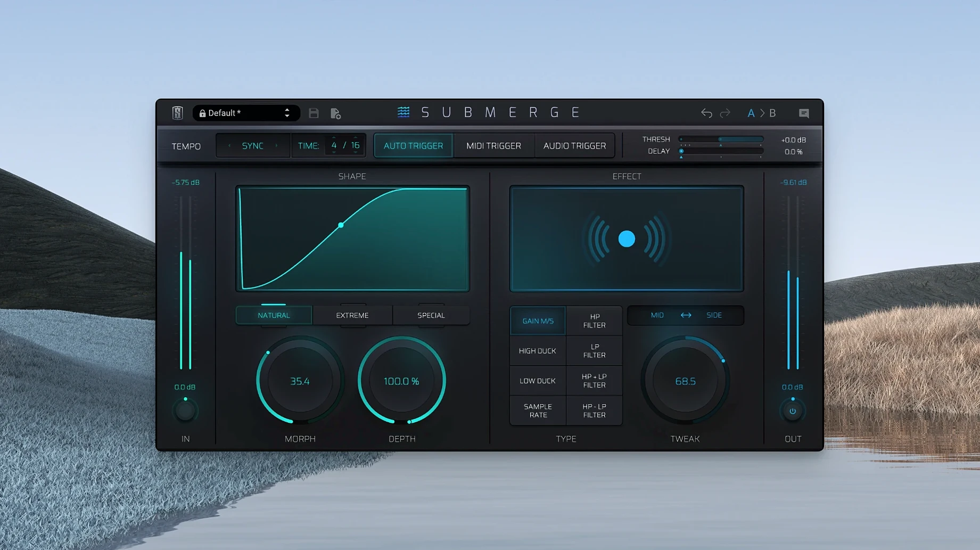Screen dimensions: 980x550
Task: Undo the last change
Action: (706, 113)
